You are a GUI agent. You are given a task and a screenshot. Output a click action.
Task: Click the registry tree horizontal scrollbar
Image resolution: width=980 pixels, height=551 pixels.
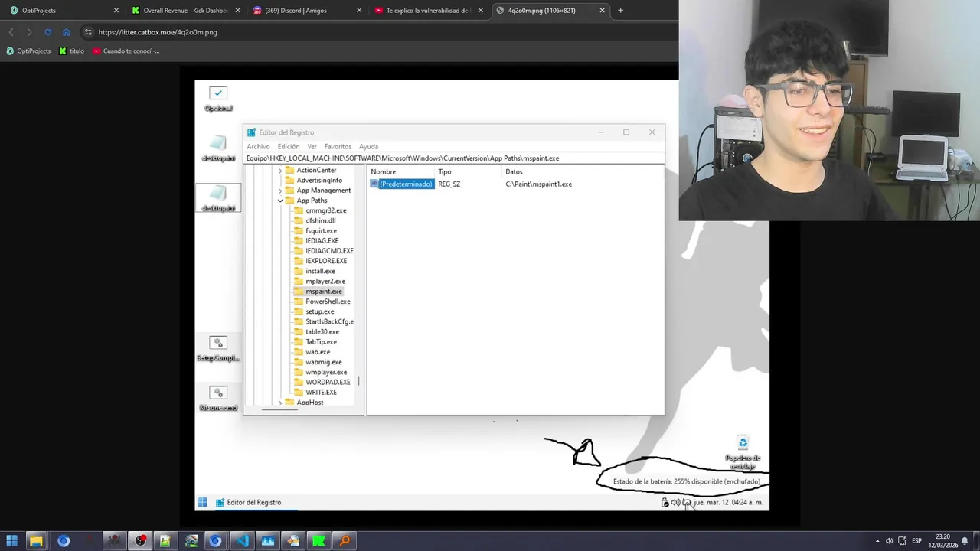279,409
